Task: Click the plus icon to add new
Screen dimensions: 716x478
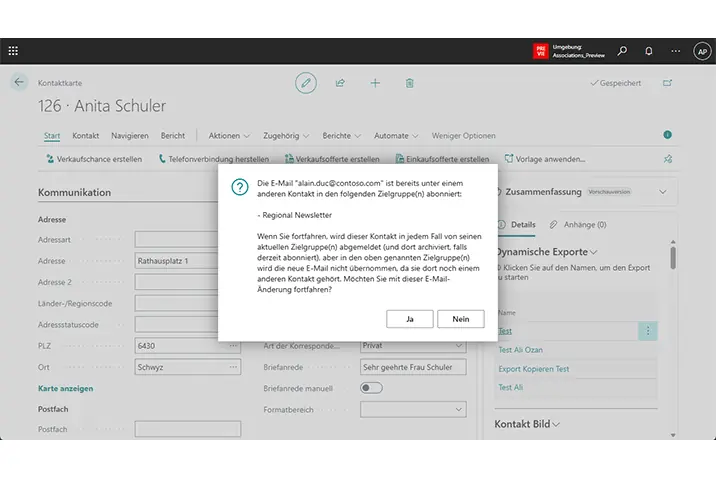Action: pyautogui.click(x=375, y=83)
